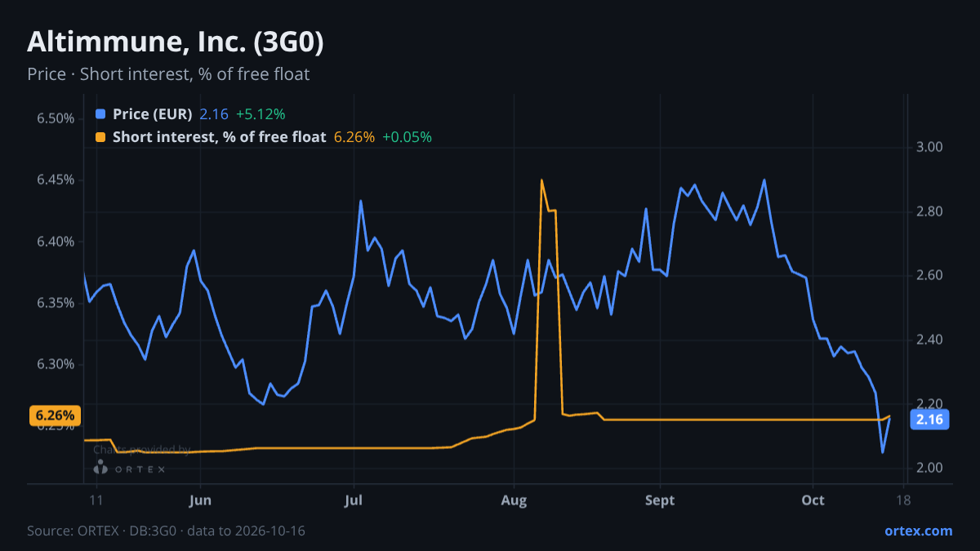Open the ortex.com link

pyautogui.click(x=918, y=531)
